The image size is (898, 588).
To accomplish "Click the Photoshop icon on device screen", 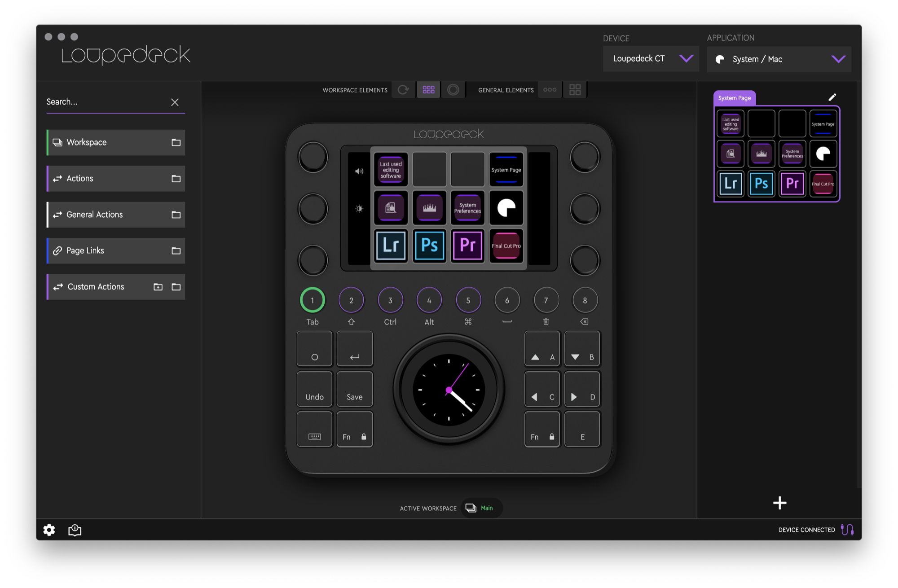I will (429, 246).
